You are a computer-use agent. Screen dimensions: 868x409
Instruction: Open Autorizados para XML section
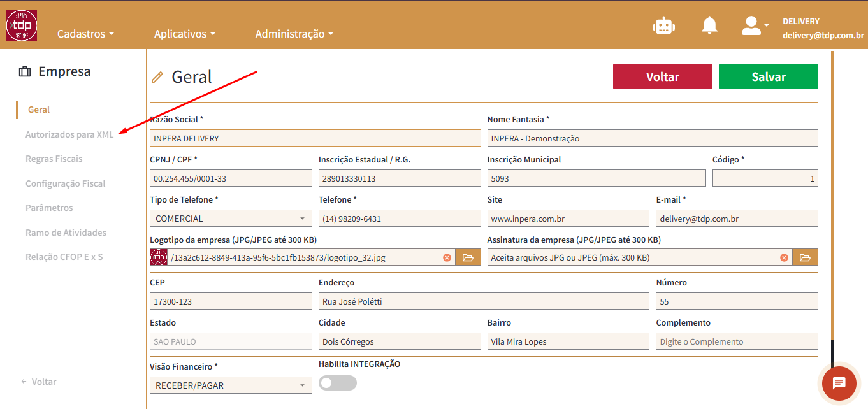(x=69, y=134)
